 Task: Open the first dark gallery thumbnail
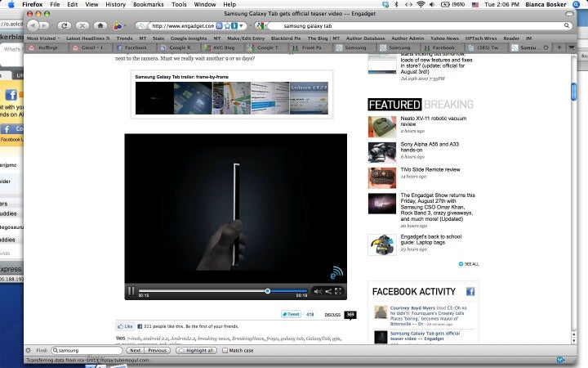click(154, 98)
